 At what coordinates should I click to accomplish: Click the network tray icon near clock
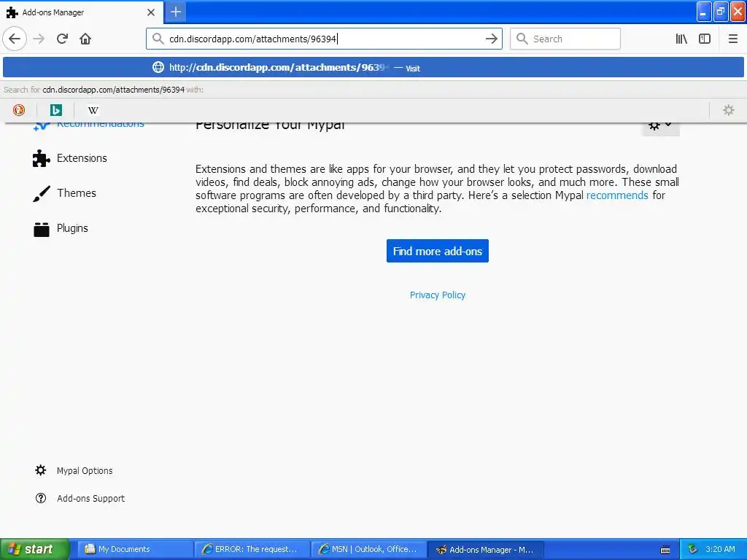(x=693, y=549)
